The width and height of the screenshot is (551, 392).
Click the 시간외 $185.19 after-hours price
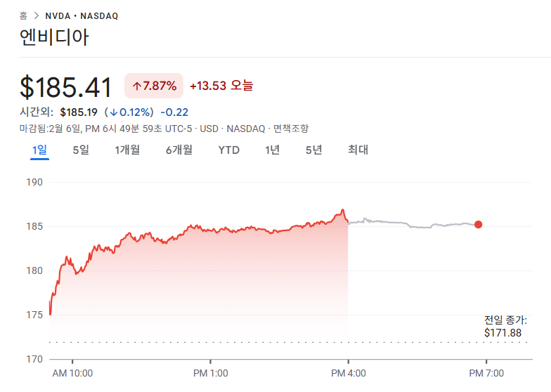click(x=77, y=112)
